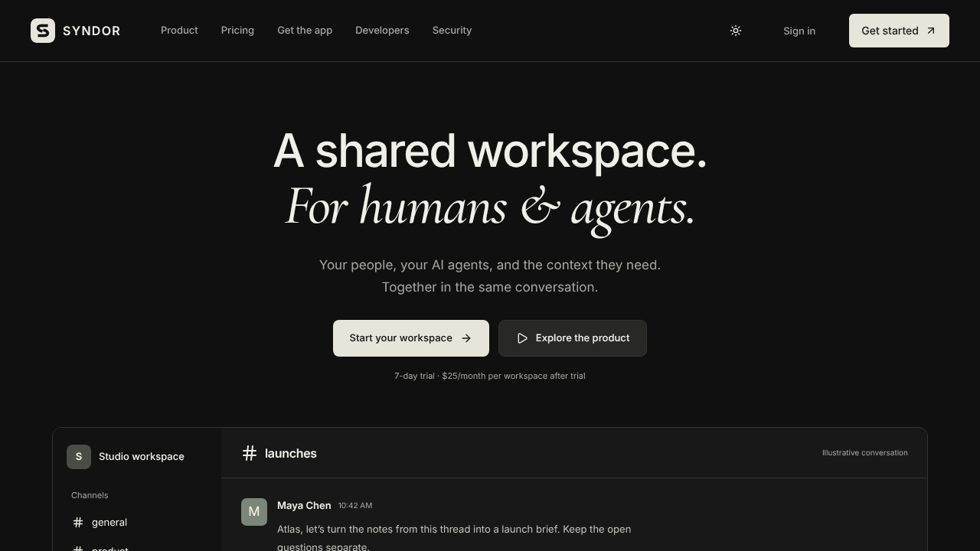Click Start your workspace button
Image resolution: width=980 pixels, height=551 pixels.
[x=411, y=338]
